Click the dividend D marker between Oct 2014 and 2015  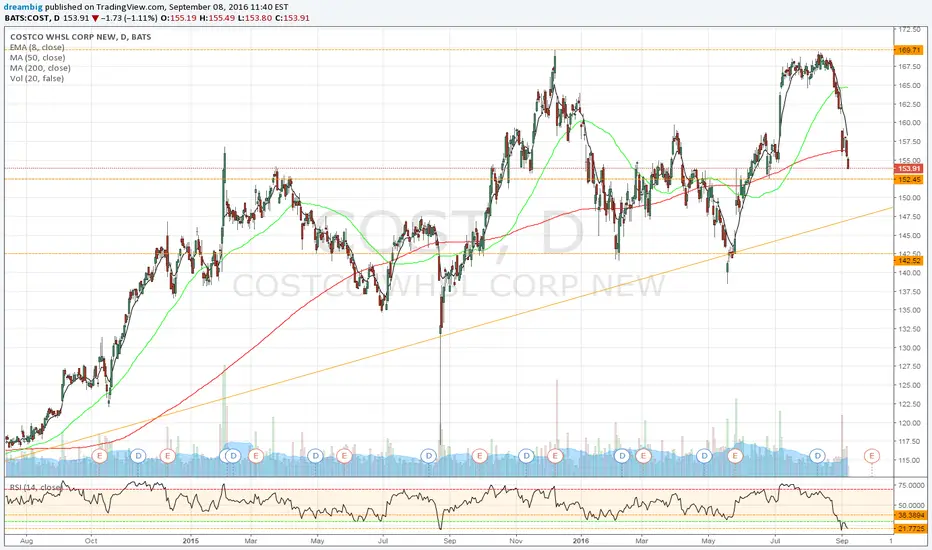(138, 456)
